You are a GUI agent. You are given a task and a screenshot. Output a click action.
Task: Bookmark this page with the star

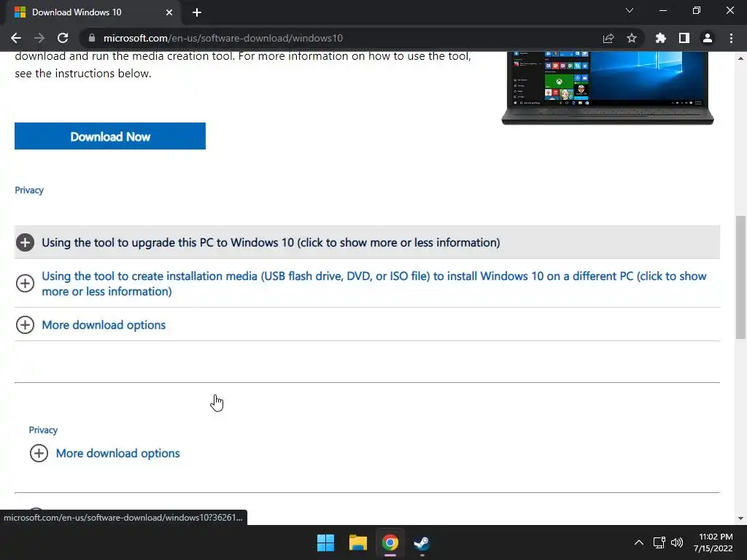[x=632, y=38]
